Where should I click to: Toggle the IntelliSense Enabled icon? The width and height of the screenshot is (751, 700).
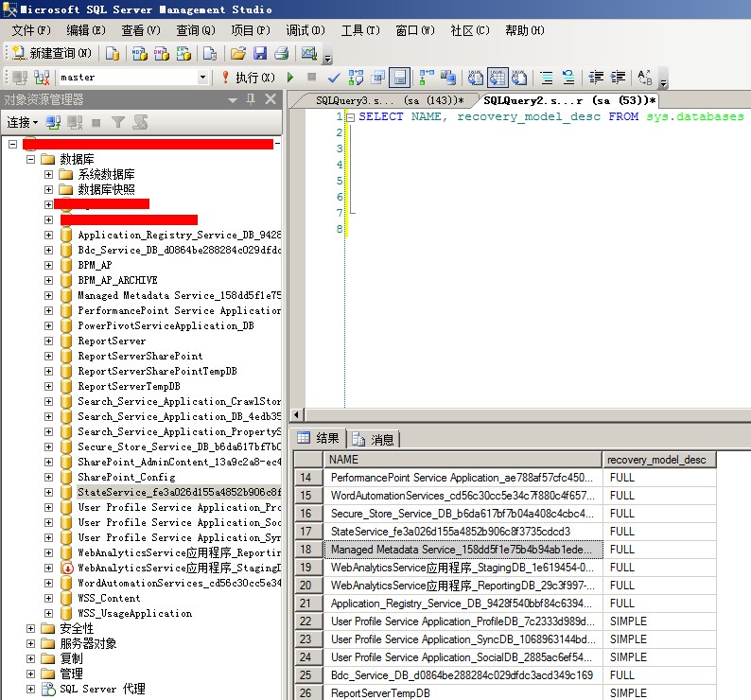coord(399,78)
